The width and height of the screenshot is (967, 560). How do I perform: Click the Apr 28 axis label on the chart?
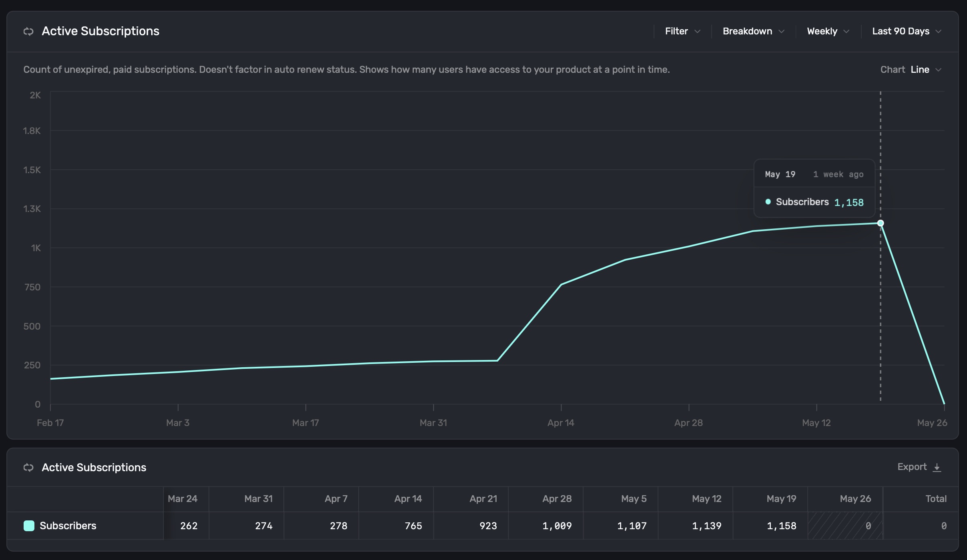click(688, 423)
